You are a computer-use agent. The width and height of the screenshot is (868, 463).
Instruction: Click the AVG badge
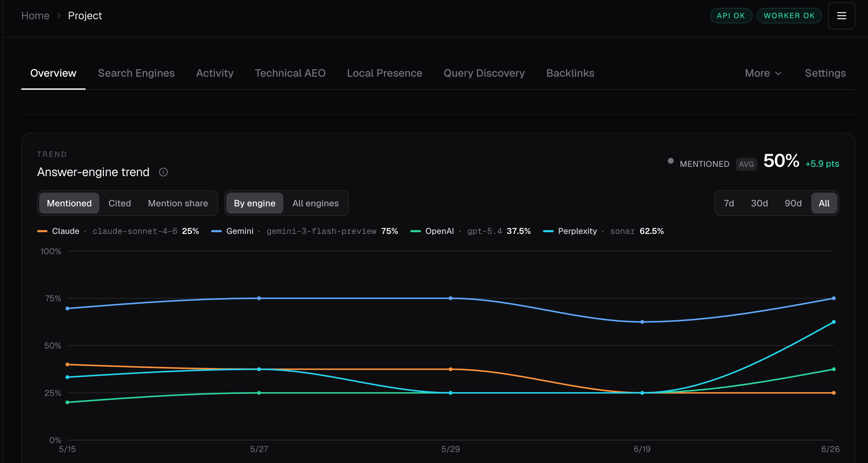click(x=746, y=164)
